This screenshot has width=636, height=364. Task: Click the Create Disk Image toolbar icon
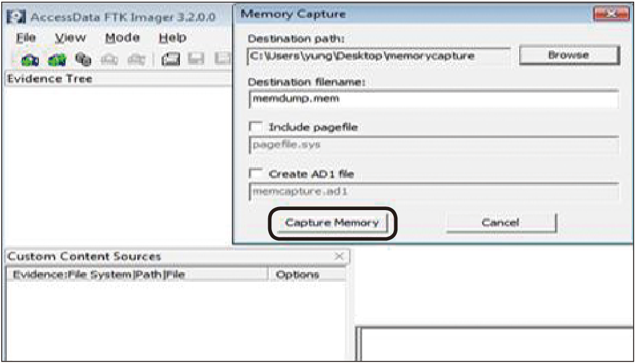tap(171, 60)
